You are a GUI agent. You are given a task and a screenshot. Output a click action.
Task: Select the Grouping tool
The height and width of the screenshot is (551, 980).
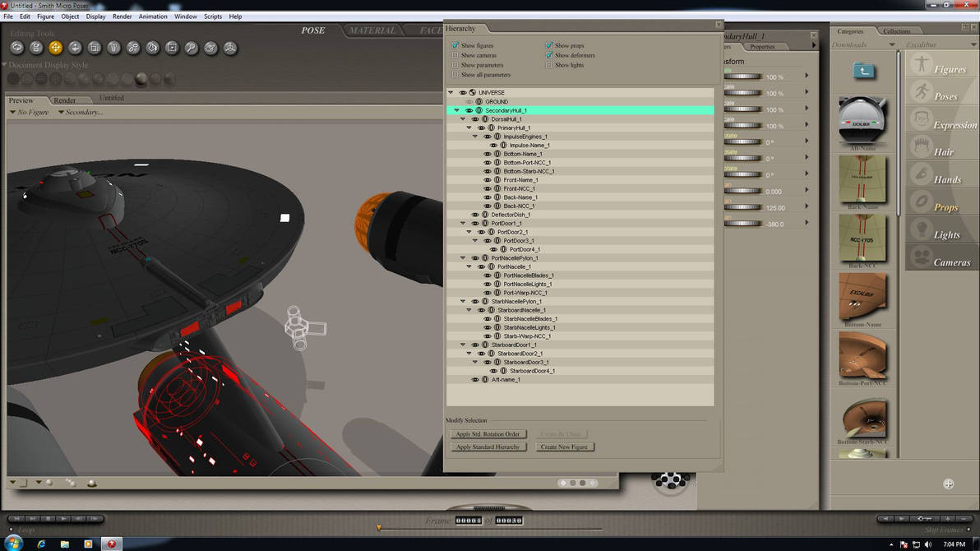172,48
